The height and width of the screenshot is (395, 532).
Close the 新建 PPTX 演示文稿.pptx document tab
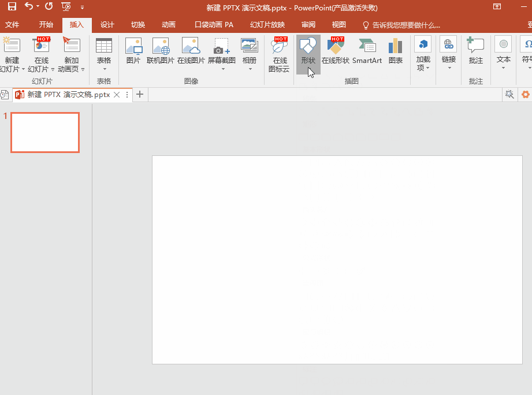117,95
